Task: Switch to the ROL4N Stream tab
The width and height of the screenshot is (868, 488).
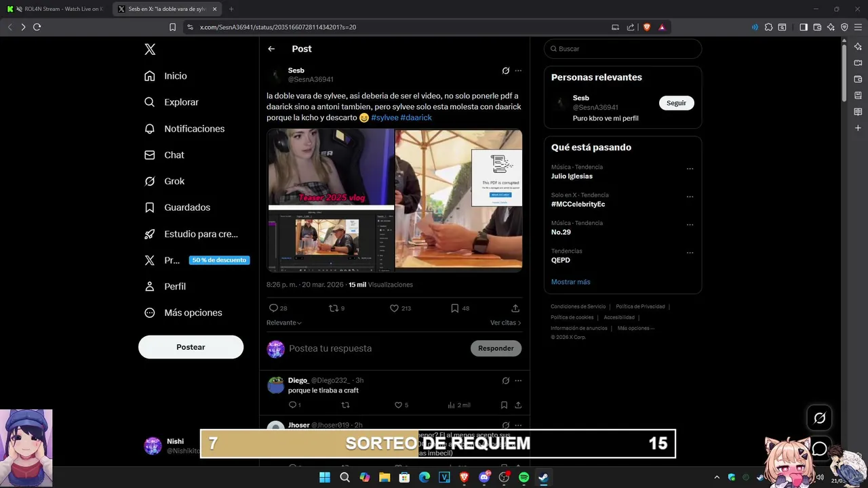Action: click(55, 9)
